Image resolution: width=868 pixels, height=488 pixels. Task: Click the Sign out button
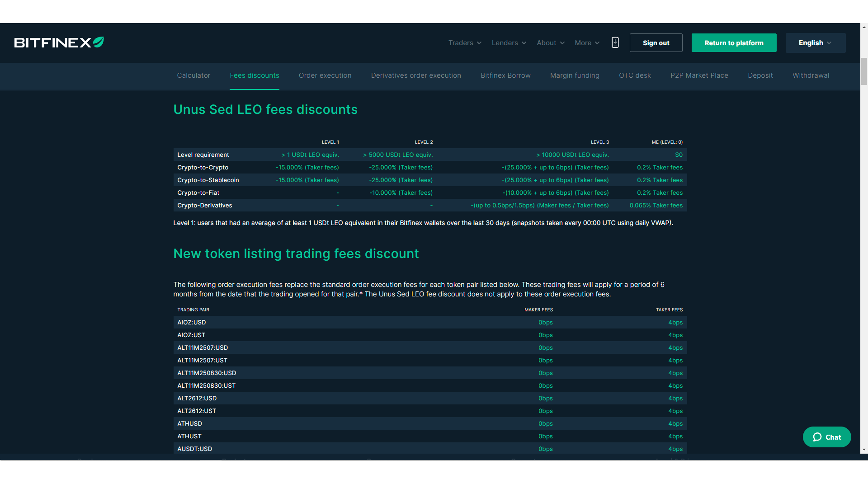pos(656,42)
